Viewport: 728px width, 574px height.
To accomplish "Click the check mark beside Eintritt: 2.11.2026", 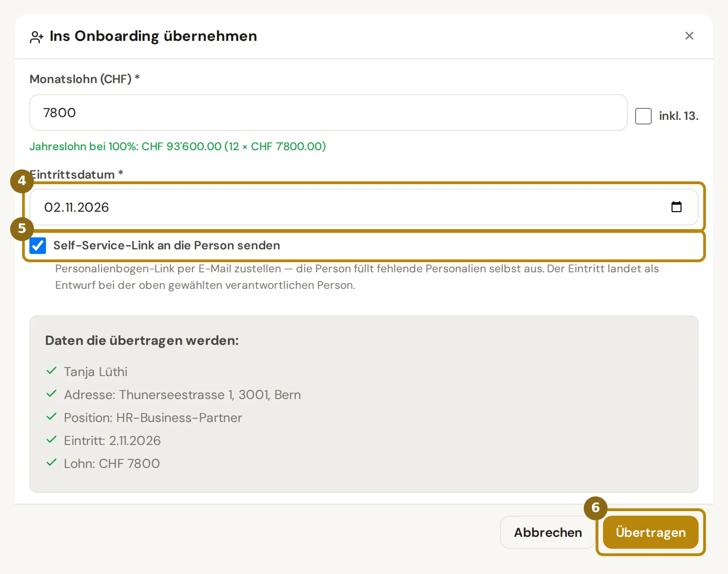I will click(x=51, y=439).
